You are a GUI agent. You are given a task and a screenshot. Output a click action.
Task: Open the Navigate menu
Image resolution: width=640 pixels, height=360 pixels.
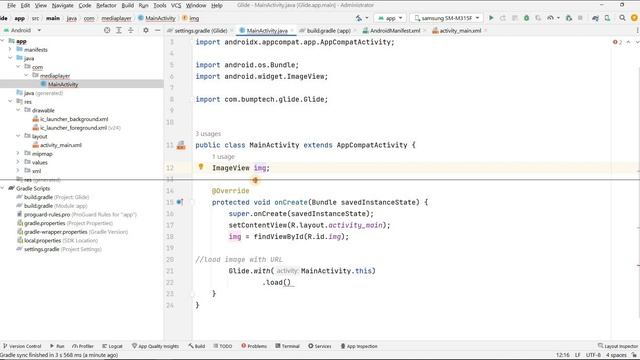pyautogui.click(x=62, y=5)
